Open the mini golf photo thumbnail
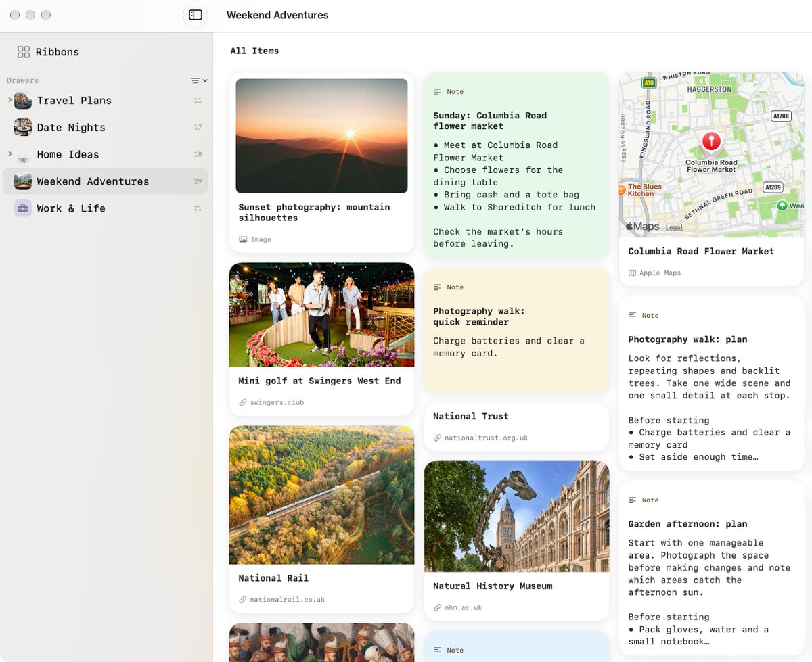 321,315
